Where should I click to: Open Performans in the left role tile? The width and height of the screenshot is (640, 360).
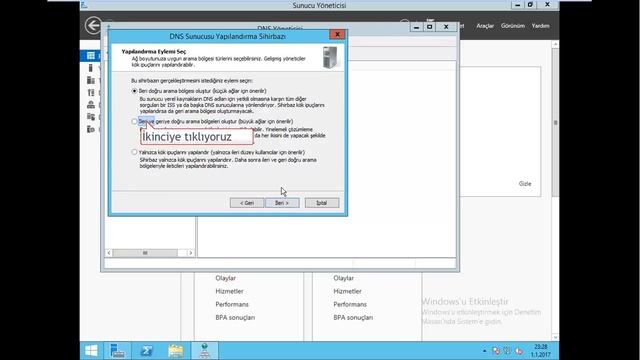pyautogui.click(x=232, y=304)
